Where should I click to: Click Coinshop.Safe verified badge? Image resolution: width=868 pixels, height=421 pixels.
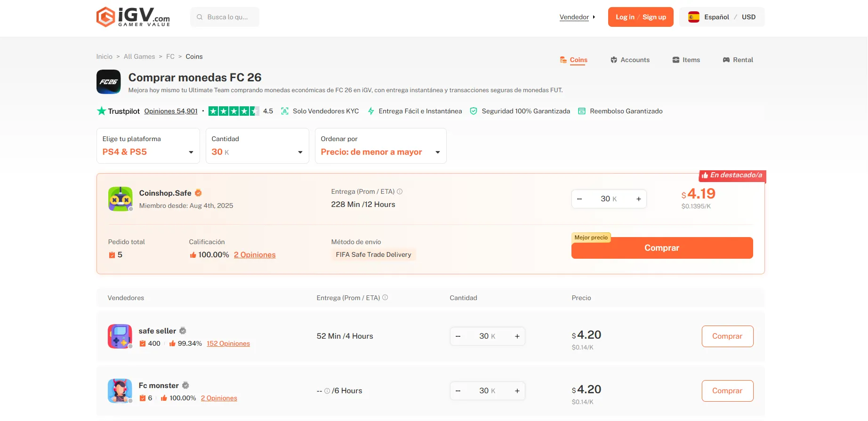coord(198,193)
